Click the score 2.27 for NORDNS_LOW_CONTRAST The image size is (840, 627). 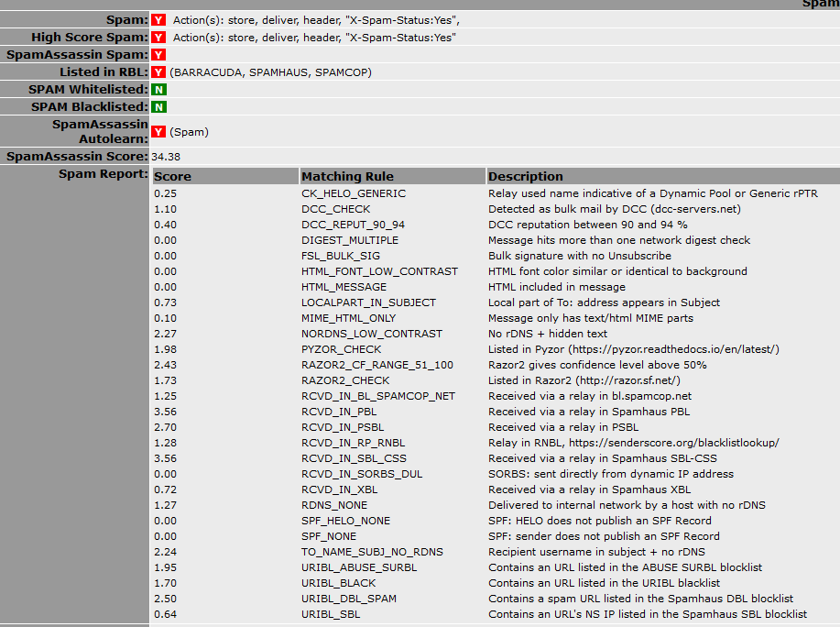[x=166, y=334]
